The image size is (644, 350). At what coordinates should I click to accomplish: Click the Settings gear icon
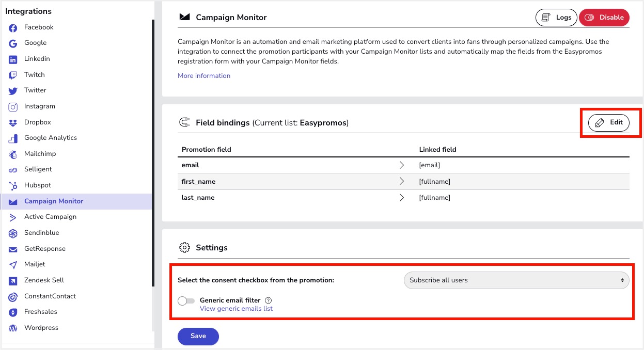[184, 248]
